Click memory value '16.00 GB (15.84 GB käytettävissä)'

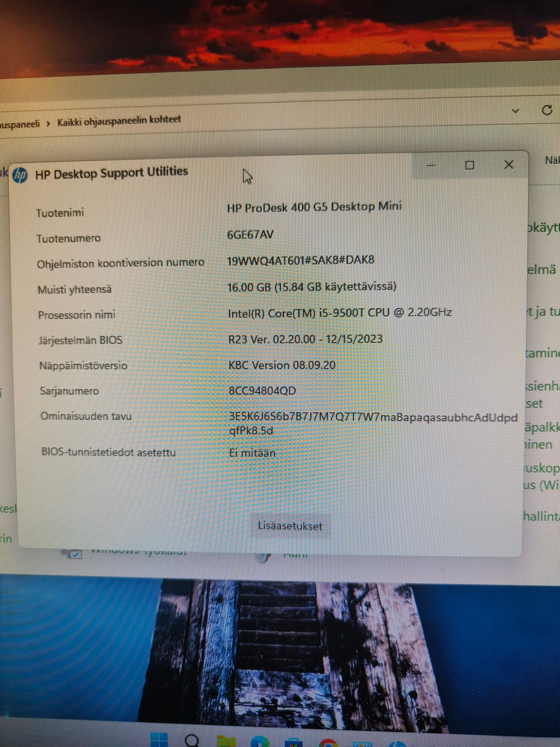pos(312,287)
